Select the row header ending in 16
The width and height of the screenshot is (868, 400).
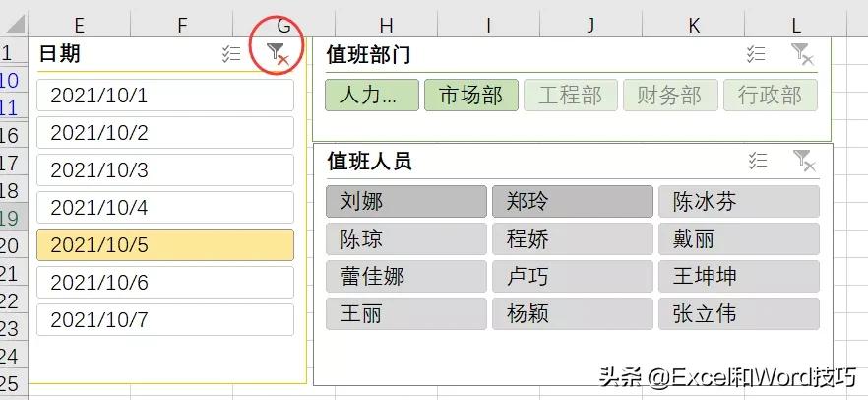click(14, 136)
